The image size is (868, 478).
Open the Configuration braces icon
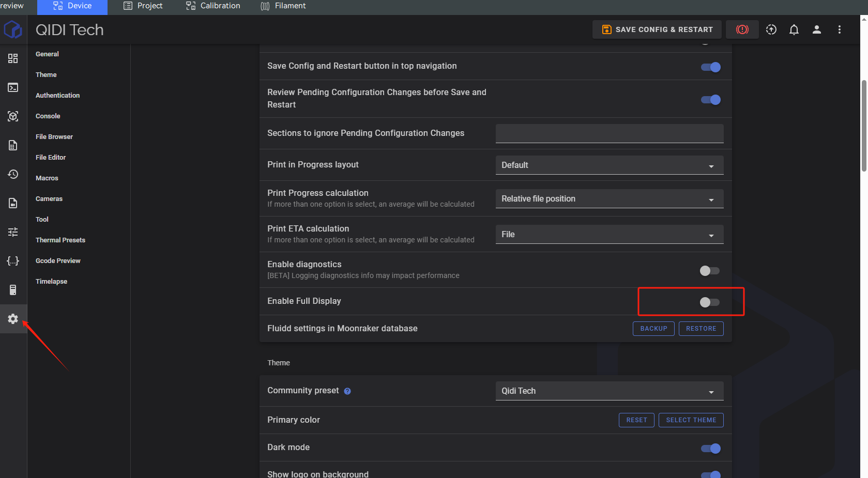13,261
